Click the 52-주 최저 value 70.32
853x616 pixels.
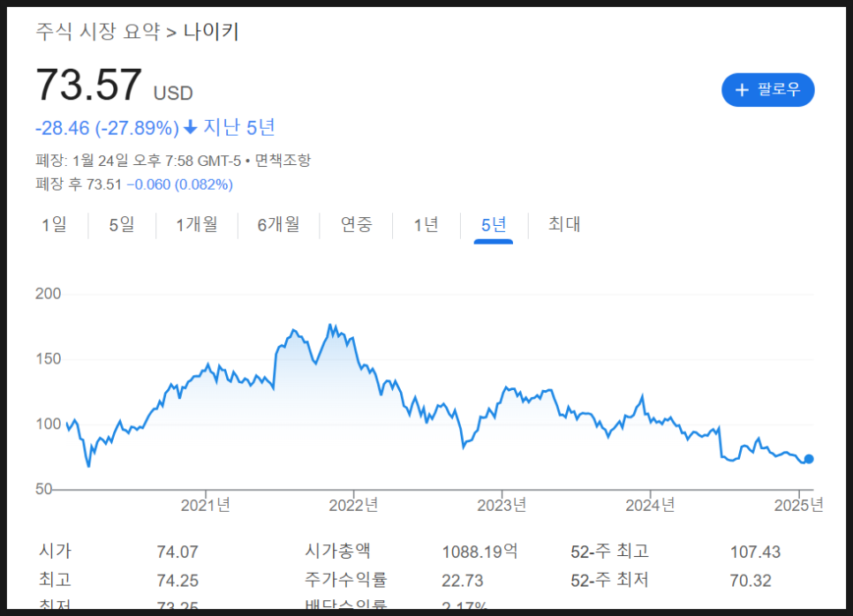[x=751, y=581]
